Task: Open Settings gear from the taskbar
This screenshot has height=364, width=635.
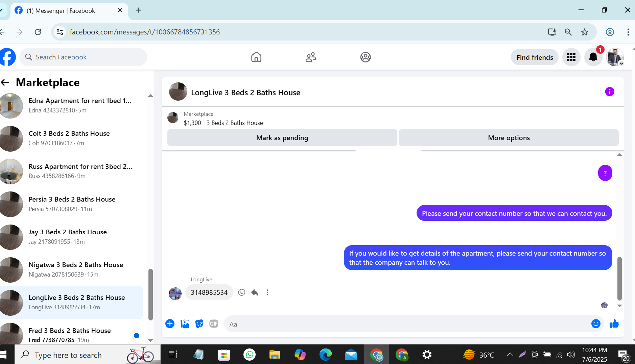Action: [x=427, y=355]
